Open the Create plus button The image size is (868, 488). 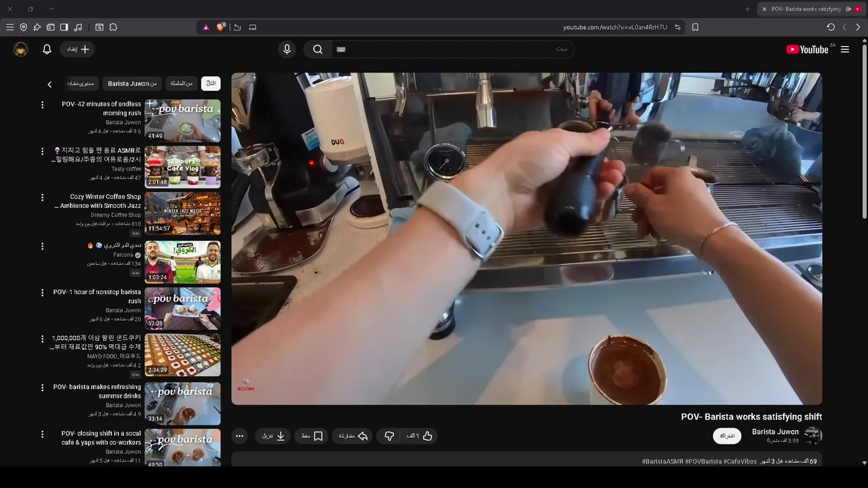point(78,49)
